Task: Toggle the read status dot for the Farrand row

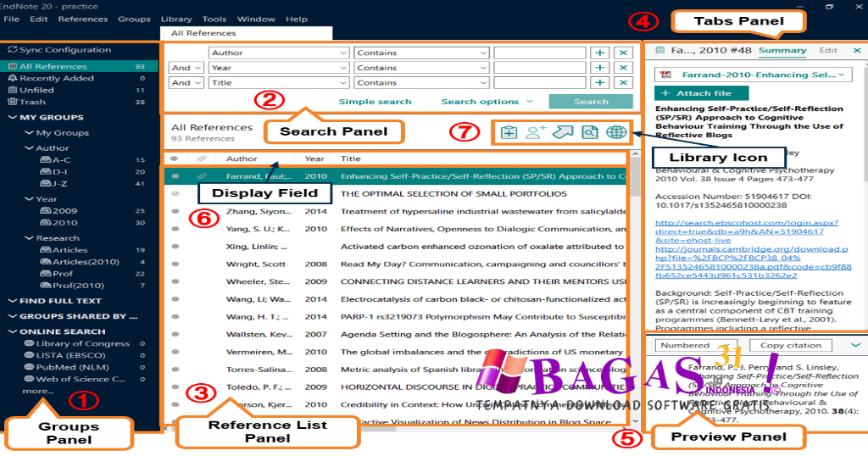Action: pos(175,176)
